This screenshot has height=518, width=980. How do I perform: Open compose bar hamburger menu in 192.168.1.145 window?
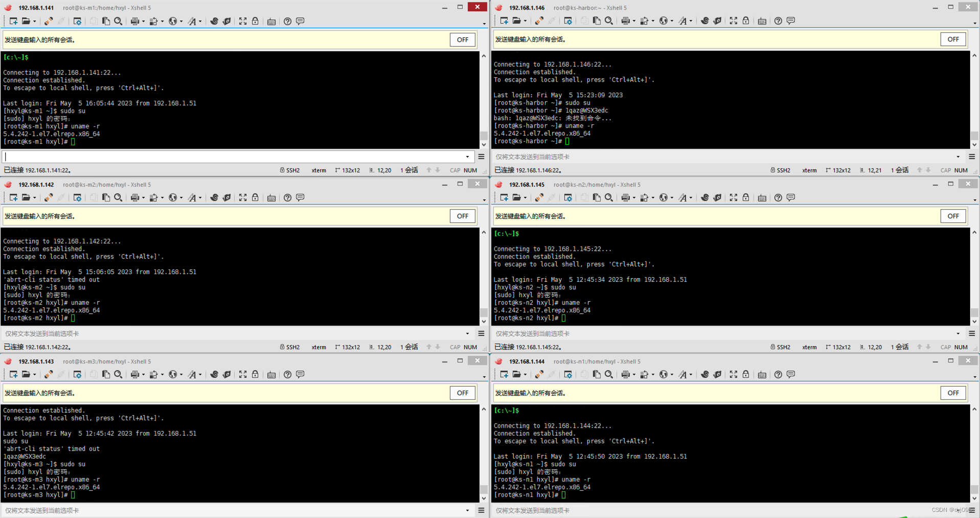972,334
